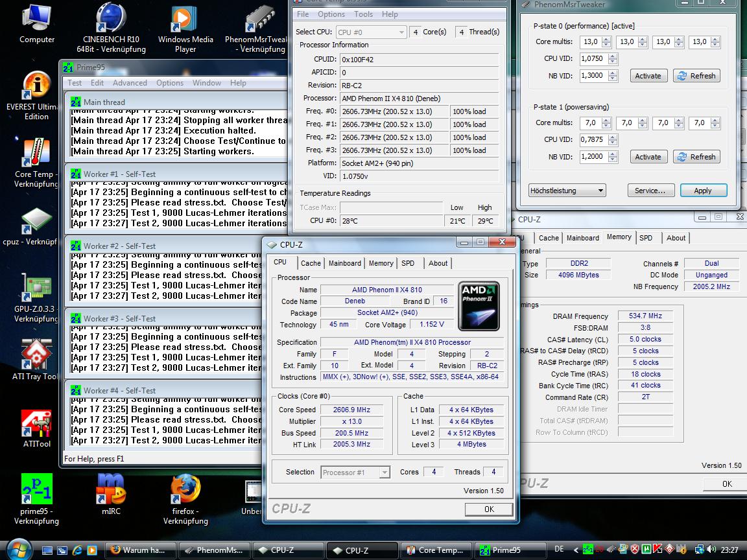Select Cache tab in front CPU-Z
The width and height of the screenshot is (747, 560).
[x=311, y=263]
